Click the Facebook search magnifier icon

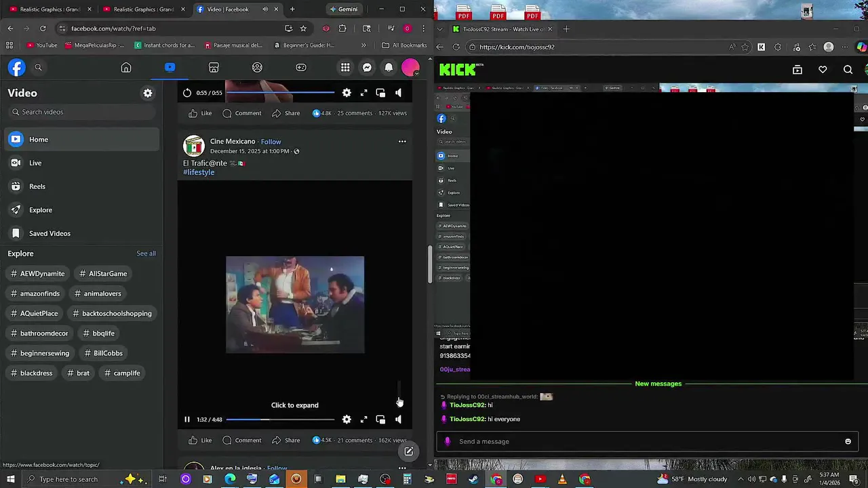(38, 67)
